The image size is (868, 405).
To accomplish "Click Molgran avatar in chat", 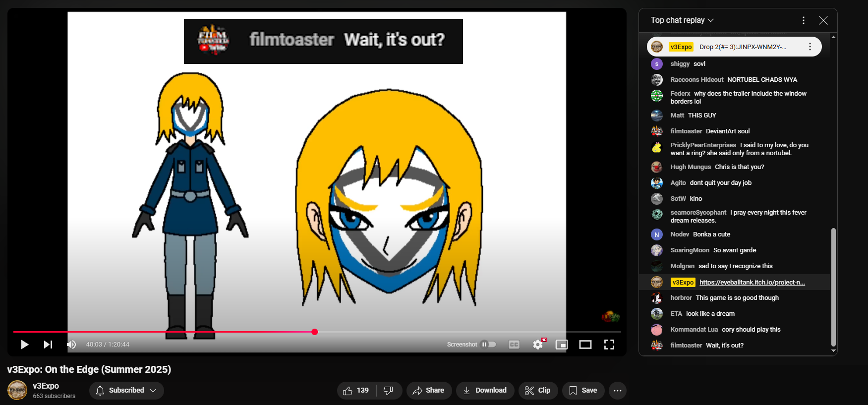I will [x=657, y=266].
